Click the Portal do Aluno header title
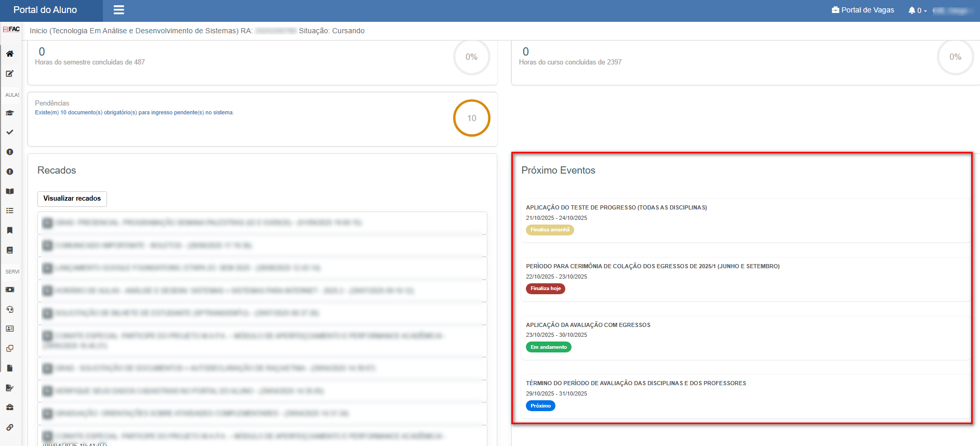Screen dimensions: 980x446 click(x=45, y=10)
